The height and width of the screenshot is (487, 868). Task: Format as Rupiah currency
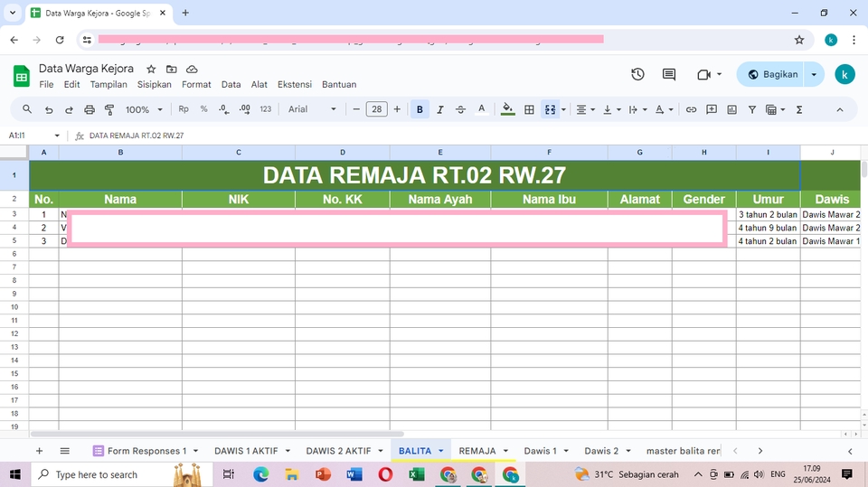pyautogui.click(x=184, y=109)
